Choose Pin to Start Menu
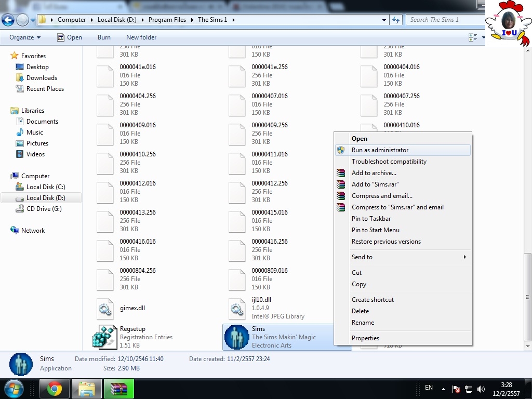The height and width of the screenshot is (399, 532). (403, 230)
